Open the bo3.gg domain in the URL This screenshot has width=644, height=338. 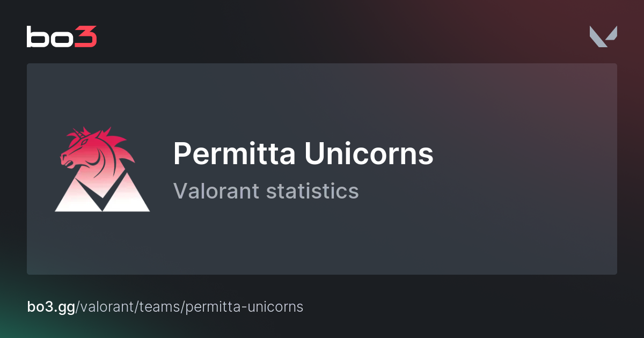[51, 307]
